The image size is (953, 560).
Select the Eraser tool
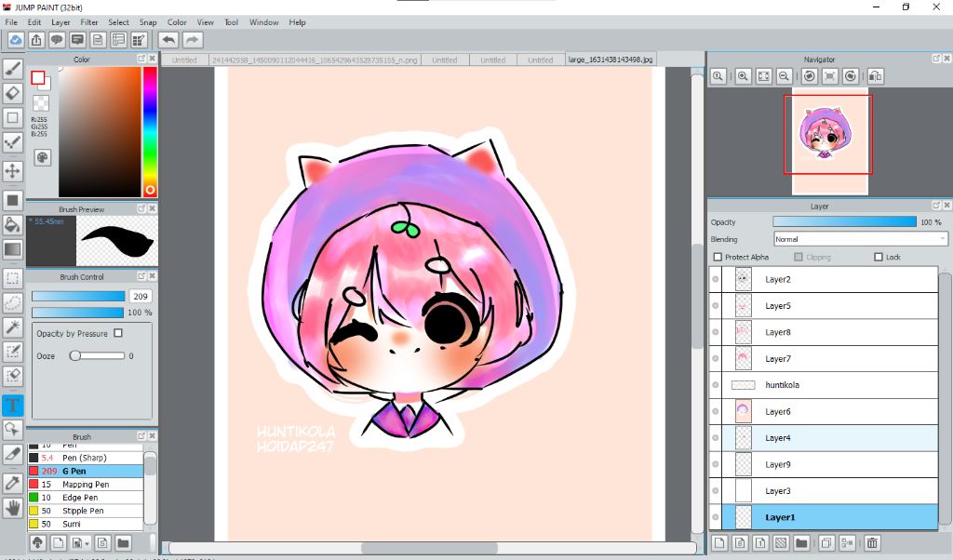click(x=13, y=93)
